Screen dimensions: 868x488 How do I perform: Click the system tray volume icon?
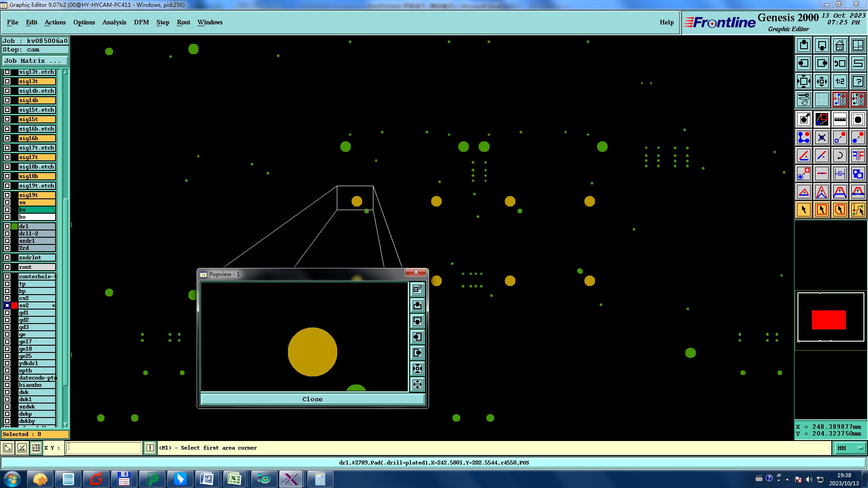pyautogui.click(x=809, y=479)
